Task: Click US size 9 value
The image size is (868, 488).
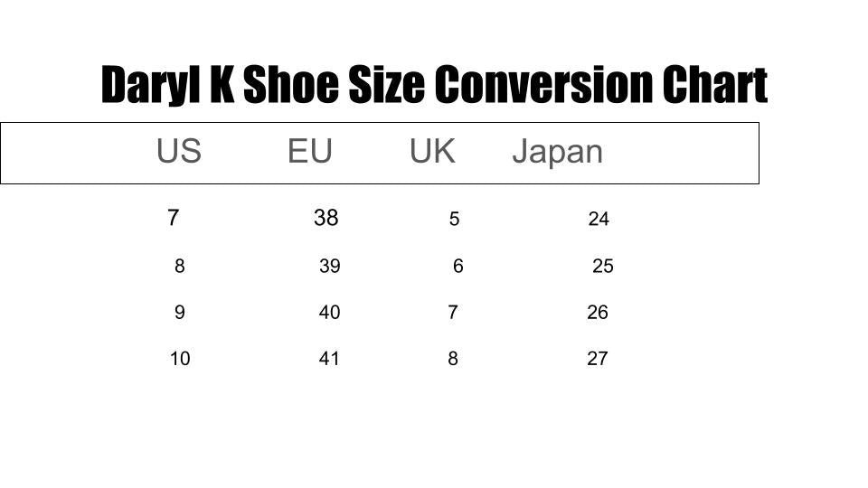Action: [180, 313]
